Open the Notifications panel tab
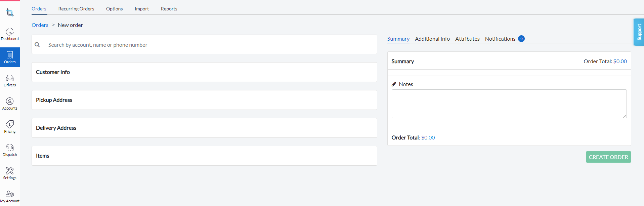The height and width of the screenshot is (206, 644). pyautogui.click(x=500, y=39)
